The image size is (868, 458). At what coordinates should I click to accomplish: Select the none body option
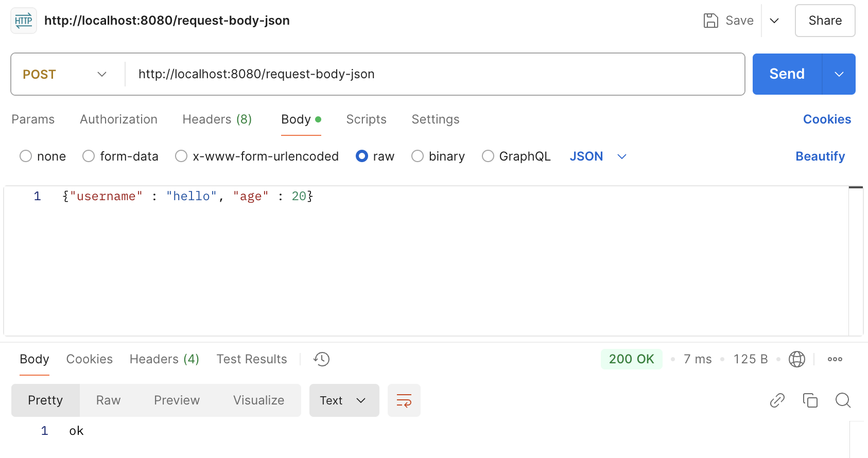26,156
